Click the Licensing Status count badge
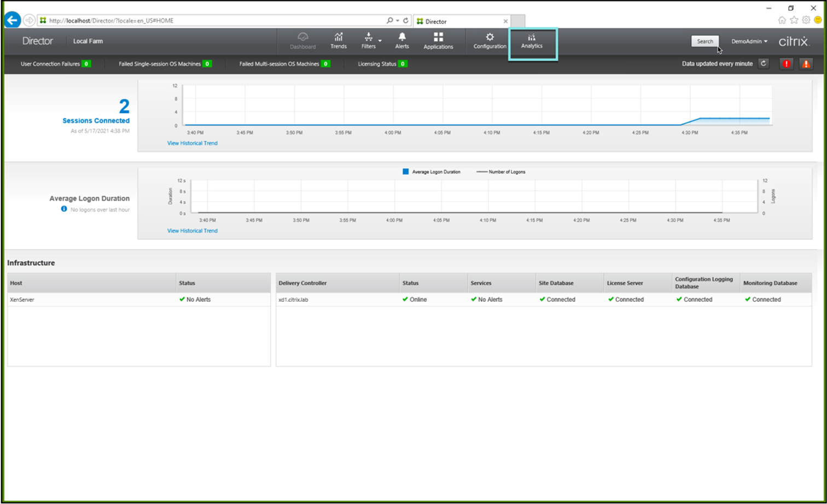This screenshot has height=504, width=827. [403, 64]
